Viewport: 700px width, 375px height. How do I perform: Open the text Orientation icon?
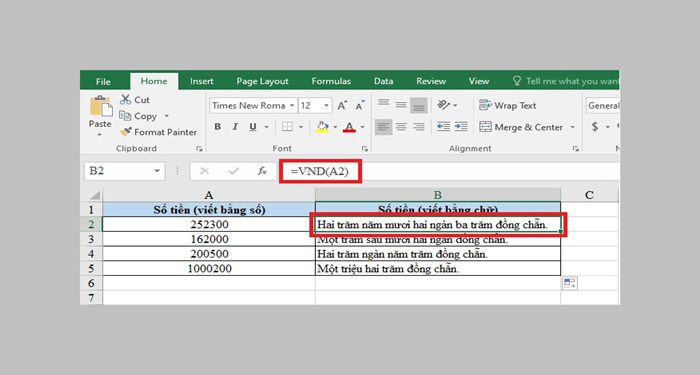tap(444, 105)
